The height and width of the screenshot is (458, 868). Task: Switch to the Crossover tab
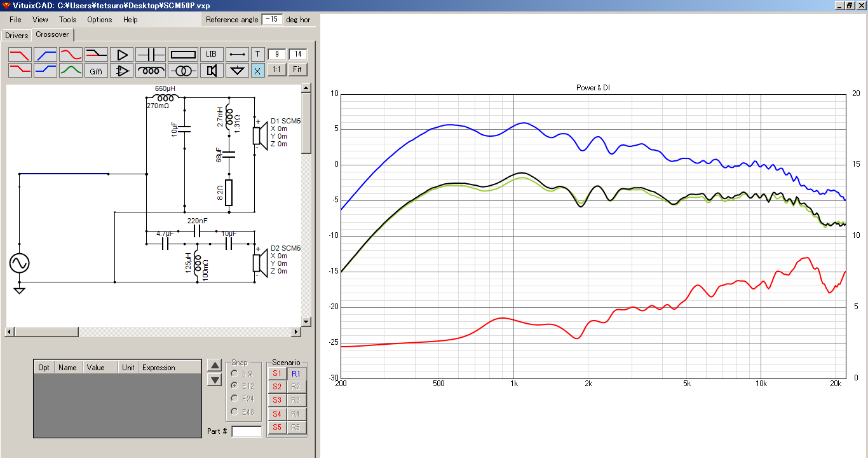[x=52, y=34]
